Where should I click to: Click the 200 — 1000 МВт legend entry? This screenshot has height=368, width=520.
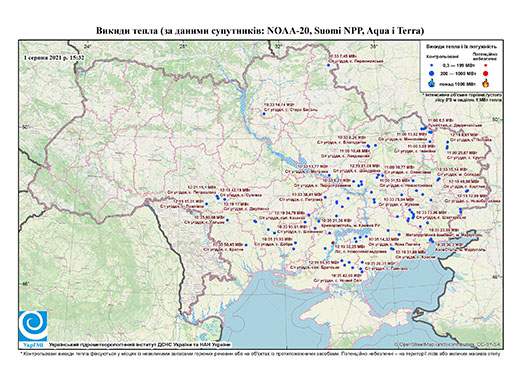pyautogui.click(x=457, y=73)
